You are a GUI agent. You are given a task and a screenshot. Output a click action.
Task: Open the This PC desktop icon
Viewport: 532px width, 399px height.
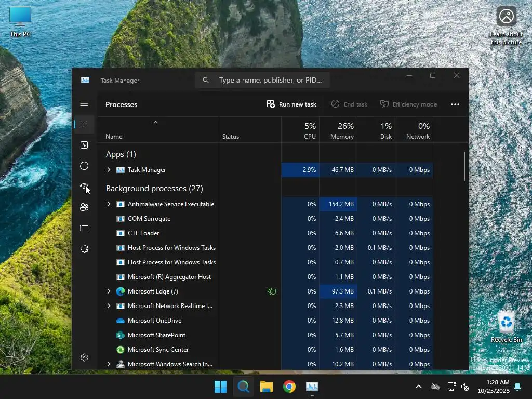coord(20,22)
